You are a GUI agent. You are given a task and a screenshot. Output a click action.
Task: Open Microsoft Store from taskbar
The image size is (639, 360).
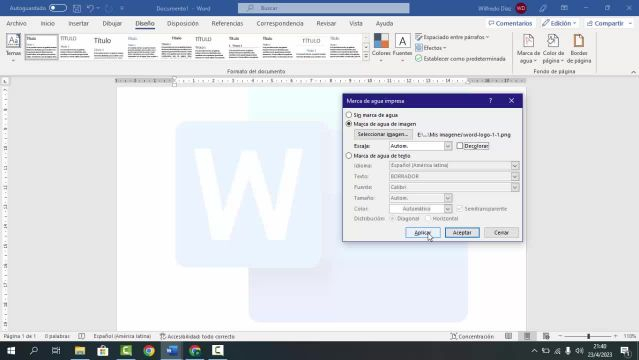pyautogui.click(x=103, y=351)
